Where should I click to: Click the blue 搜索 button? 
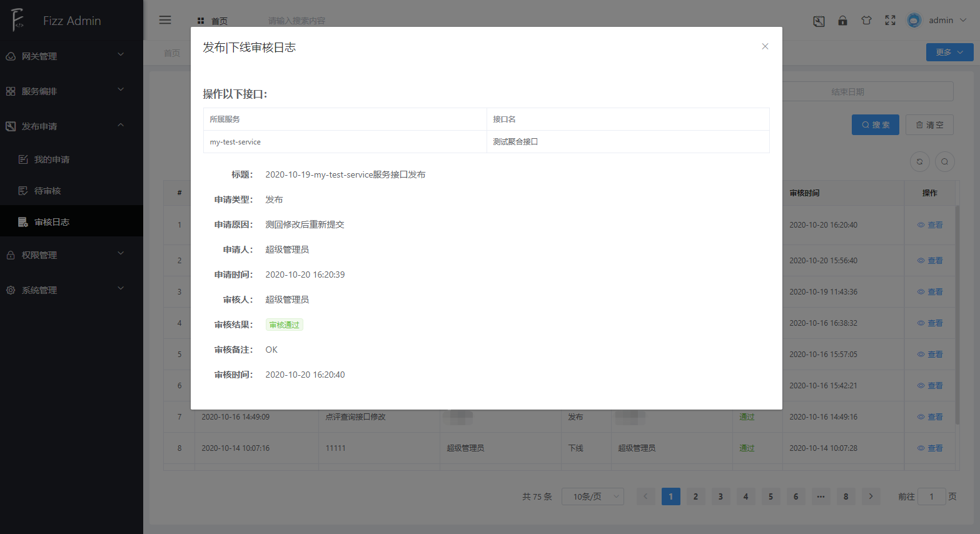(x=875, y=125)
